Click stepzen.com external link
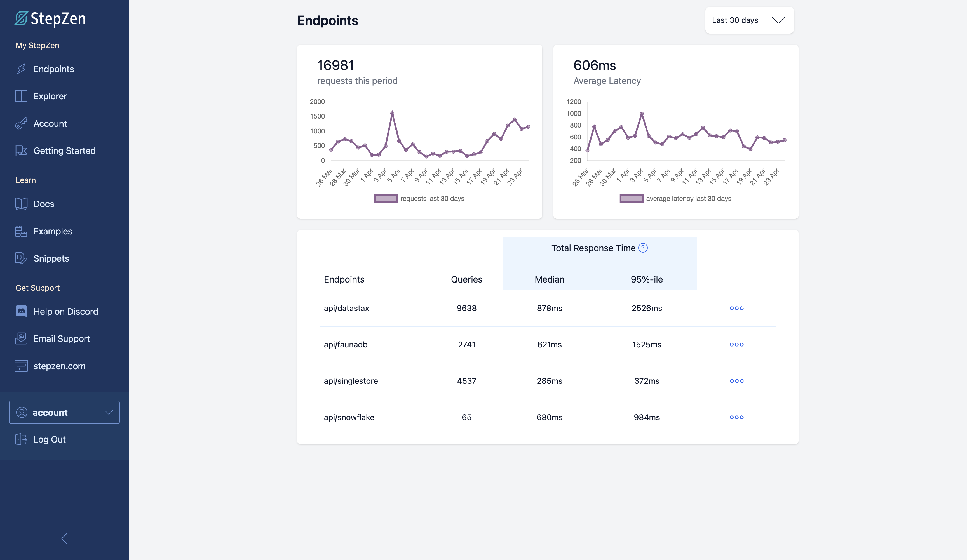Screen dimensions: 967x560 pos(59,366)
